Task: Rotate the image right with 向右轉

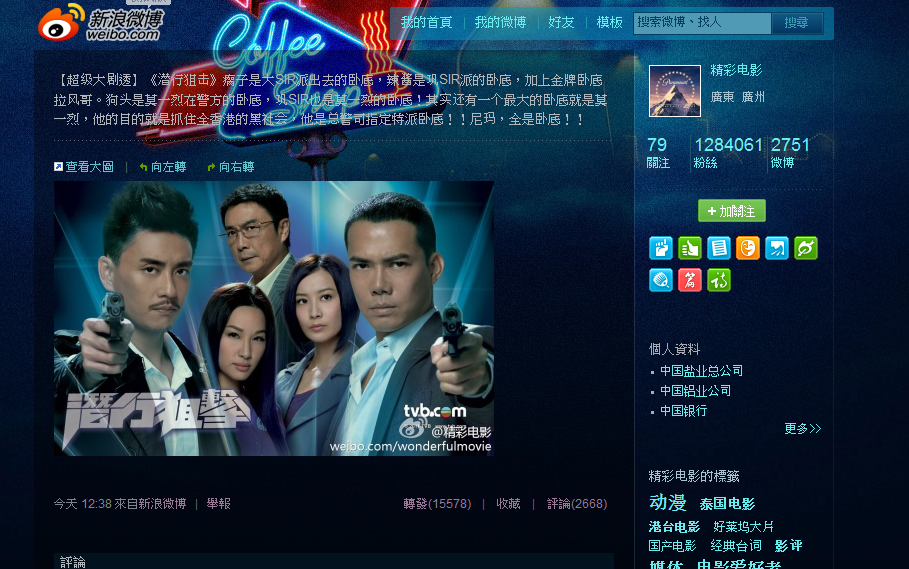Action: click(231, 167)
